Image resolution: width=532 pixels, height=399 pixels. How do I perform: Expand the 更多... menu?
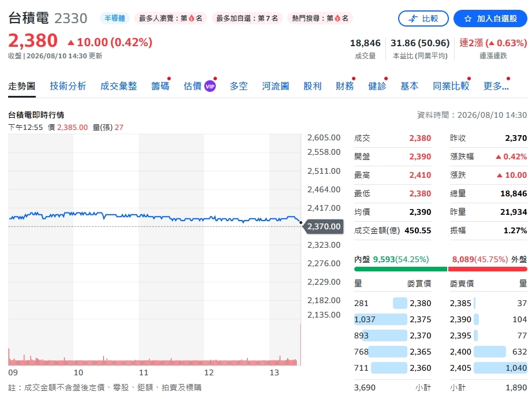(496, 86)
